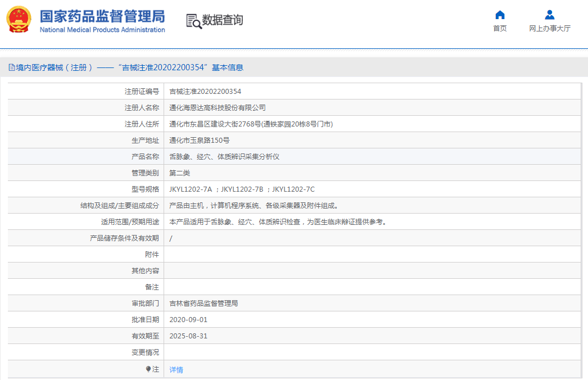588x380 pixels.
Task: Click the 型号规格 row label
Action: (x=145, y=189)
